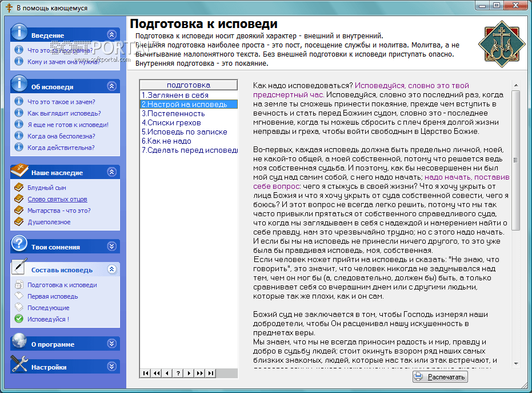The height and width of the screenshot is (393, 532).
Task: Choose 1.Заглянем в себя in the list
Action: pyautogui.click(x=175, y=95)
